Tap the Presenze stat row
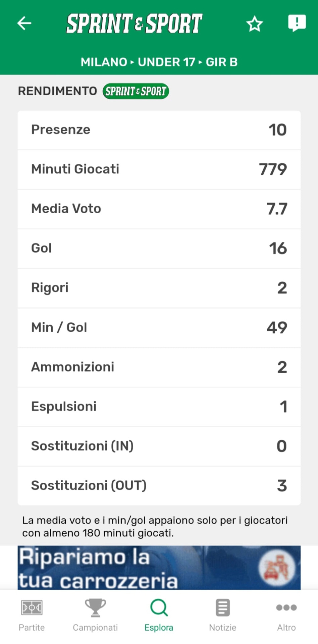318x644 pixels. (x=159, y=130)
